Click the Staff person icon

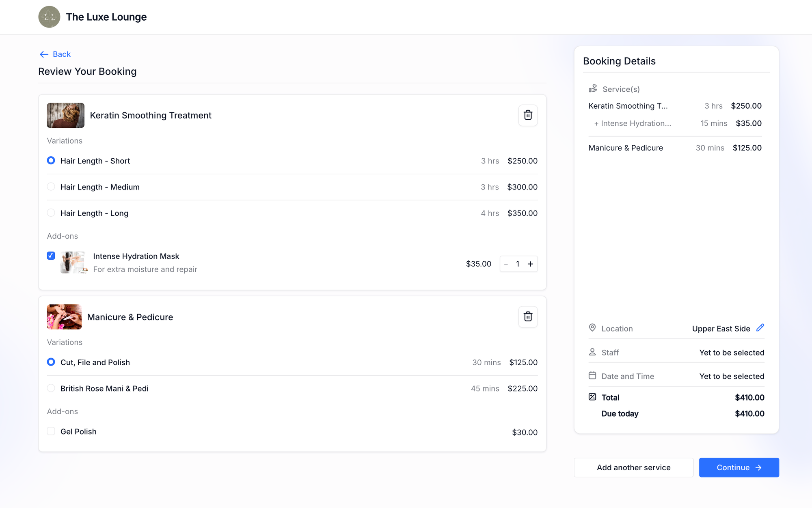click(592, 352)
